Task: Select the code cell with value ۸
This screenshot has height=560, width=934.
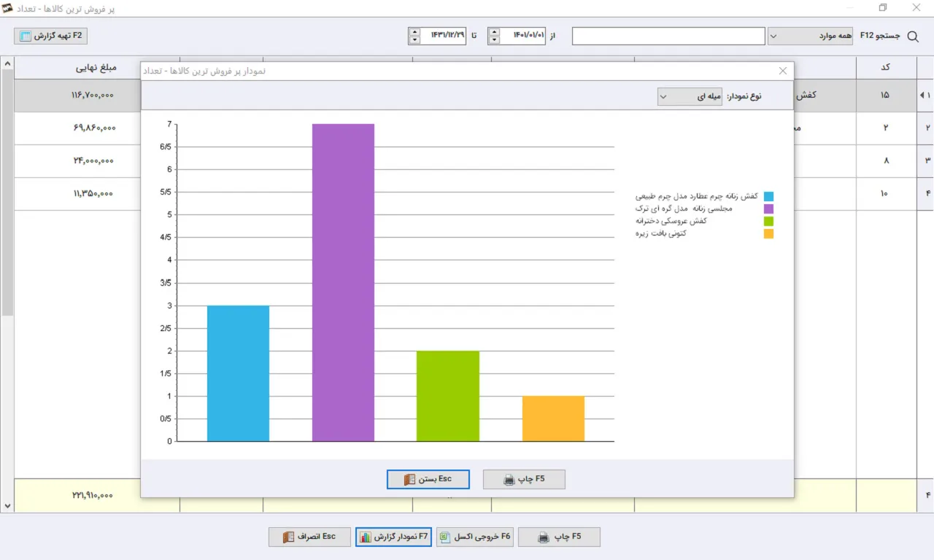Action: [x=886, y=160]
